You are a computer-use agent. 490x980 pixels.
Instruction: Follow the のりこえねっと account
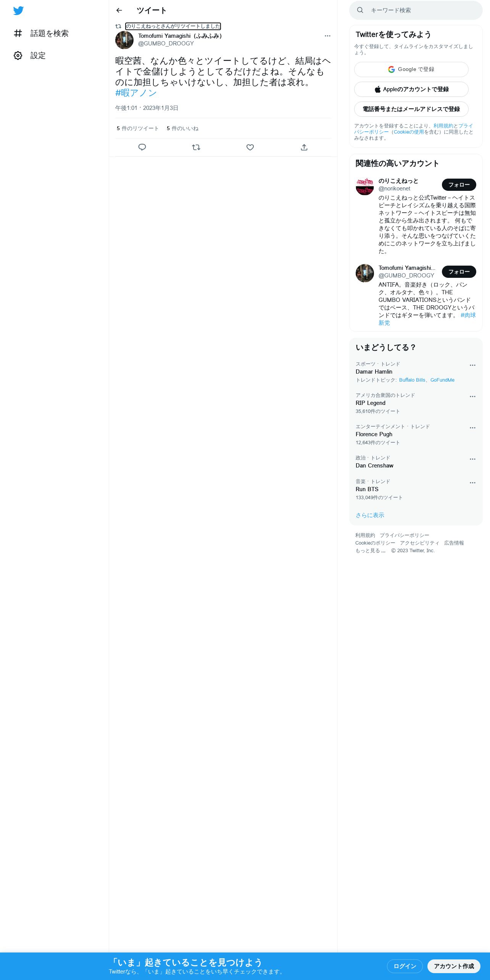tap(459, 185)
